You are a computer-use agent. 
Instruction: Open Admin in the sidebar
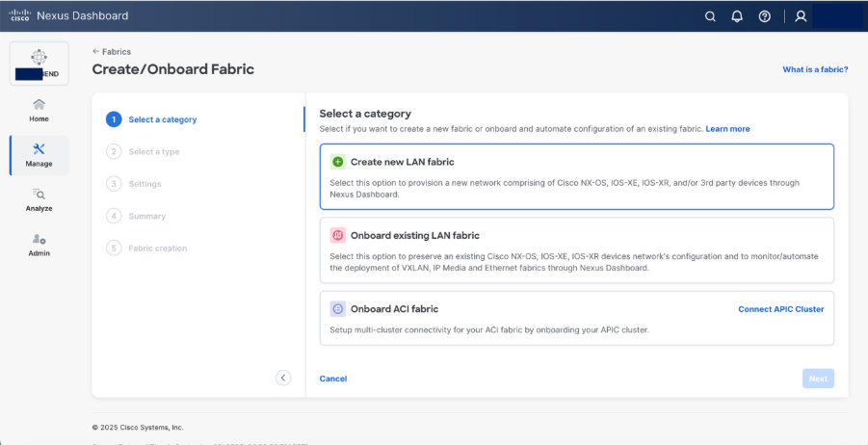pos(39,245)
